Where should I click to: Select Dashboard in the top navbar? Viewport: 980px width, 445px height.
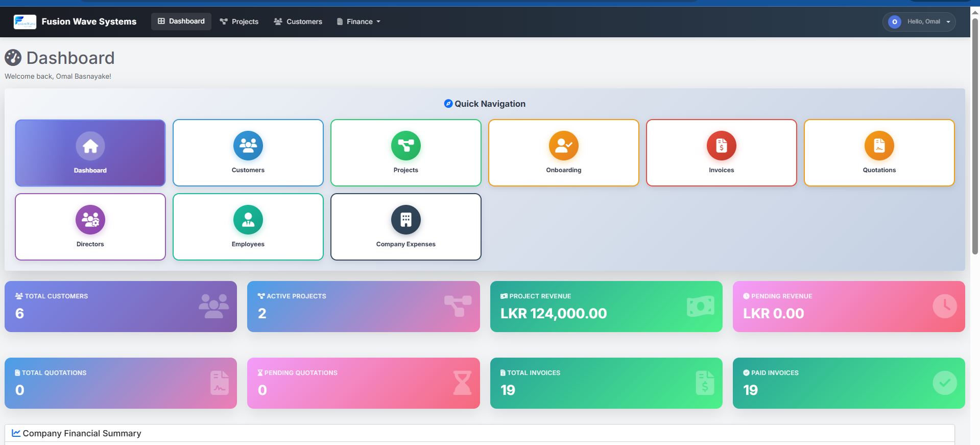click(x=181, y=21)
